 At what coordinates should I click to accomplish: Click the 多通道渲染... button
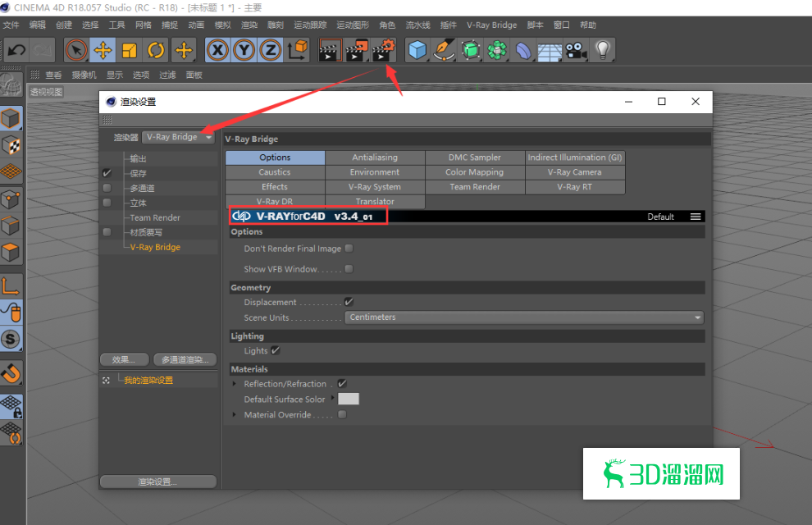pos(185,359)
